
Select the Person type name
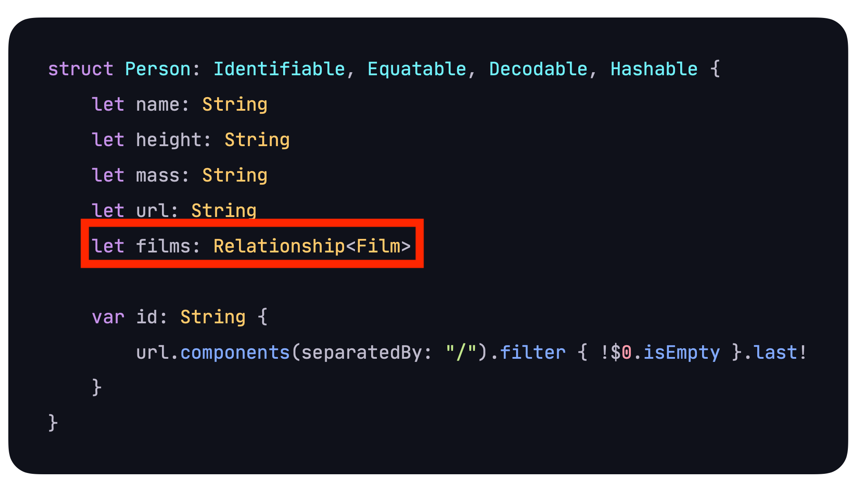pyautogui.click(x=158, y=69)
